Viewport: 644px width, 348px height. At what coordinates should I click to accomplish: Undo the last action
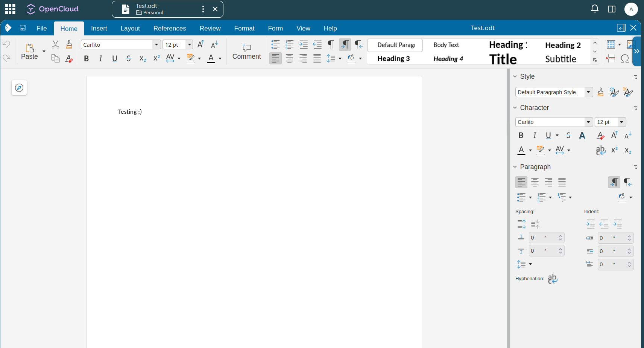click(6, 44)
